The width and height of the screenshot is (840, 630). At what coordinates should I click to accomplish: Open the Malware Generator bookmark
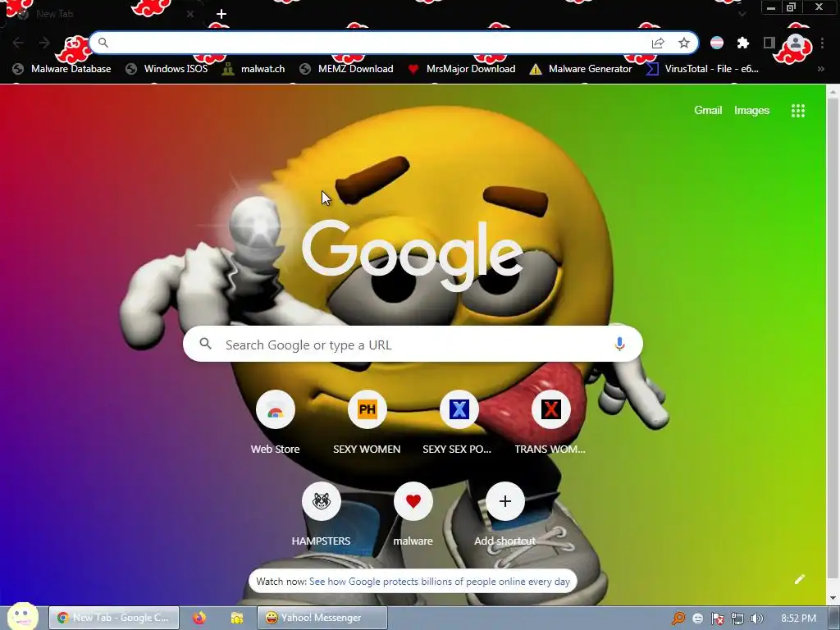[581, 69]
